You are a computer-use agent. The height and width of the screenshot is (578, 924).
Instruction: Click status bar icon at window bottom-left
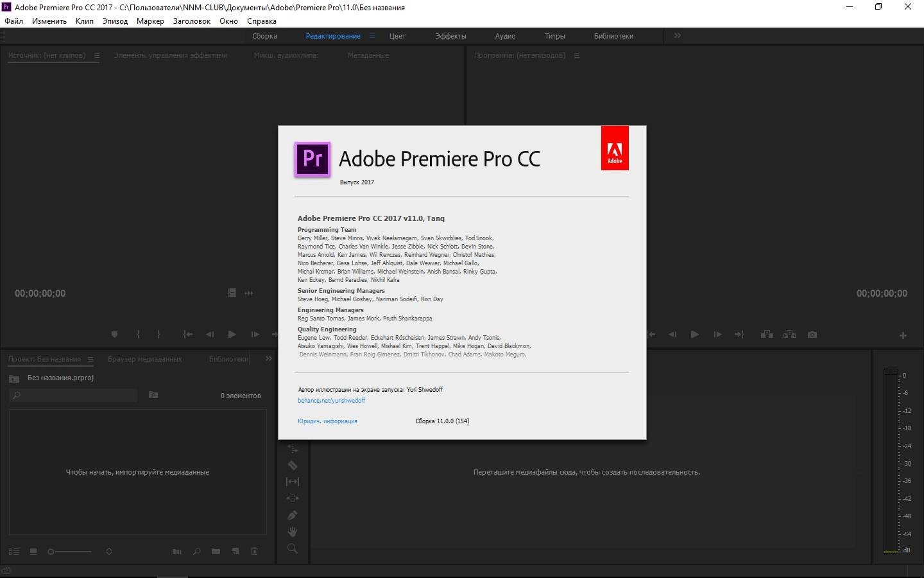pyautogui.click(x=7, y=571)
